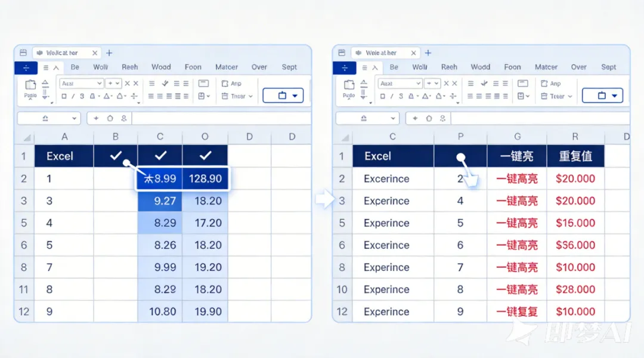Click the person icon in right formula bar
The width and height of the screenshot is (644, 358).
[442, 118]
